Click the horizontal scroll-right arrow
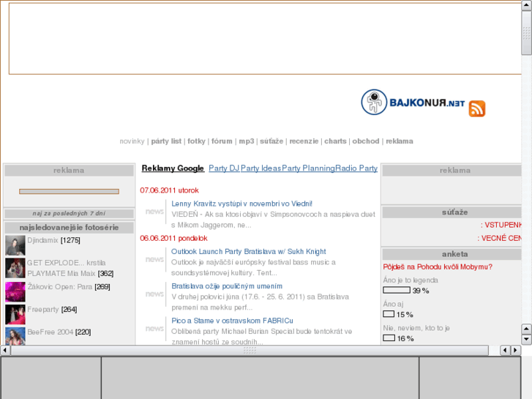532x399 pixels. point(516,350)
